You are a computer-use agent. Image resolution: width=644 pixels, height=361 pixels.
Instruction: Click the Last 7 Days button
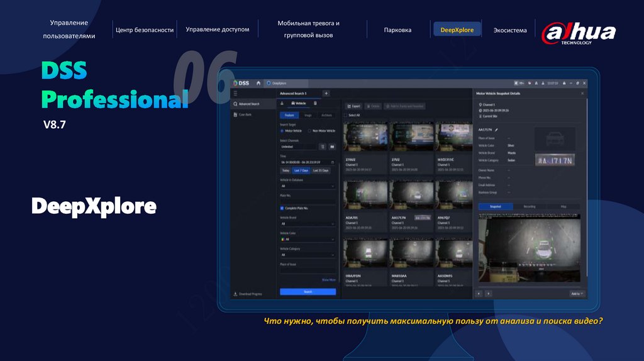click(x=301, y=170)
